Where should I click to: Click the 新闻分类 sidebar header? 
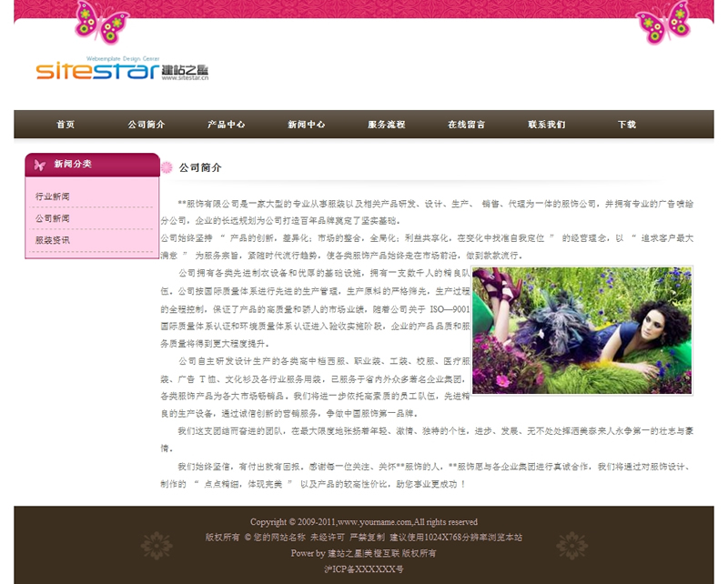(x=73, y=165)
